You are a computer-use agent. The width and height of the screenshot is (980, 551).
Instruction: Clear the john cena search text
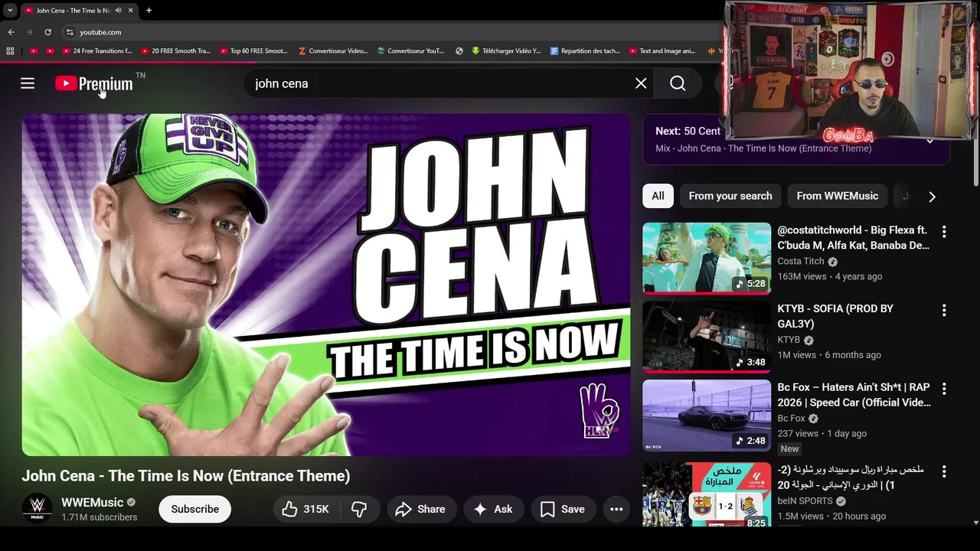click(641, 83)
